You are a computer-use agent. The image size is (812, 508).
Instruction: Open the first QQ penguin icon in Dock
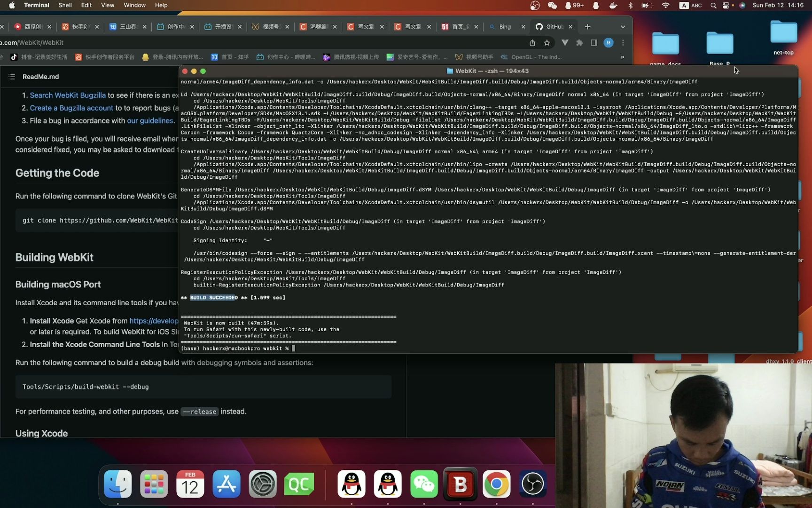point(351,484)
